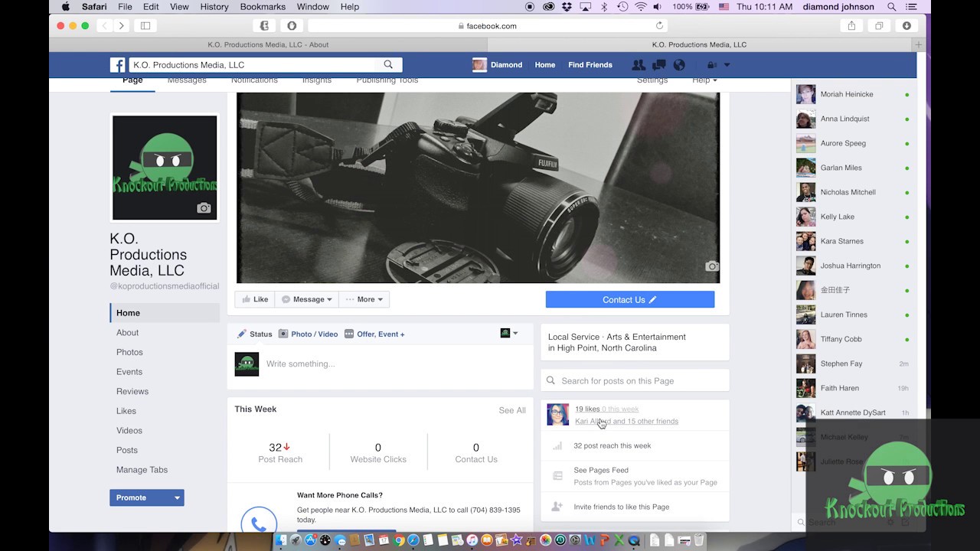The width and height of the screenshot is (980, 551).
Task: Click Search for posts on this Page field
Action: tap(635, 380)
